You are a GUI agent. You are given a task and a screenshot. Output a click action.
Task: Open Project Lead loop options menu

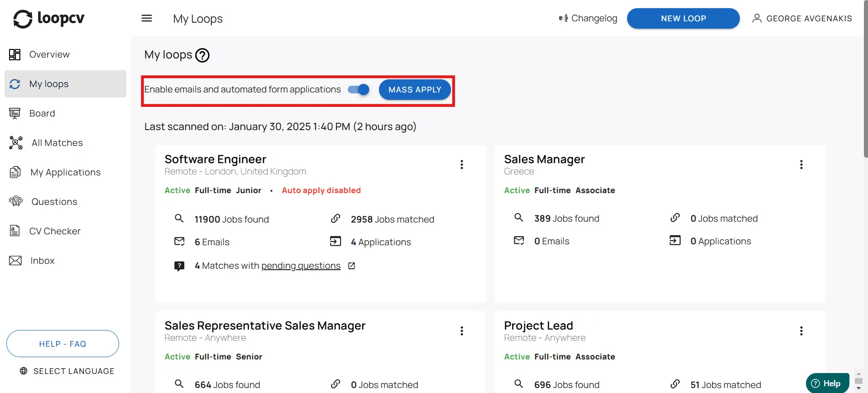(801, 331)
